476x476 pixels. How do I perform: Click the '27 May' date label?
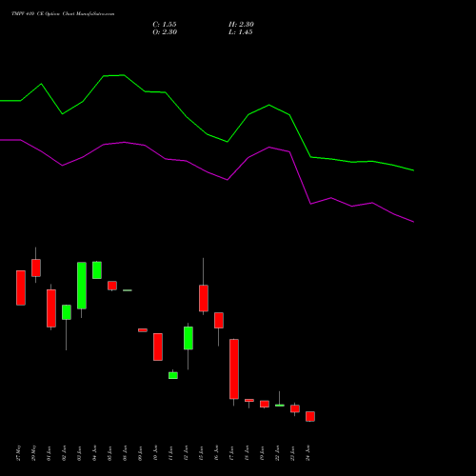(x=18, y=453)
